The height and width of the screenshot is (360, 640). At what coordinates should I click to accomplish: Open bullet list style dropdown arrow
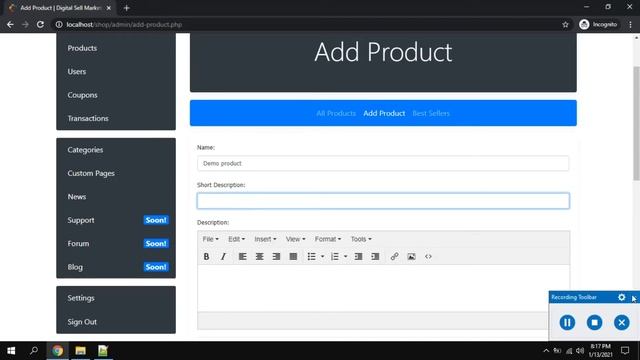tap(322, 256)
